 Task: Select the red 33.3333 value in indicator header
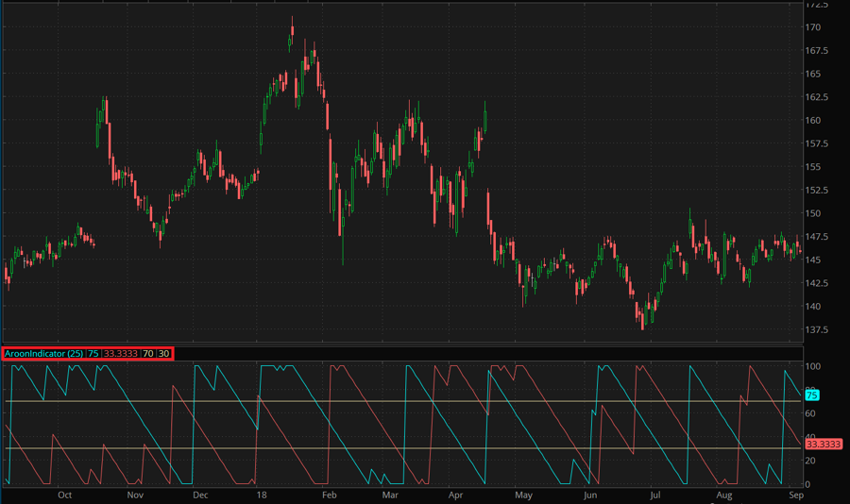click(121, 353)
